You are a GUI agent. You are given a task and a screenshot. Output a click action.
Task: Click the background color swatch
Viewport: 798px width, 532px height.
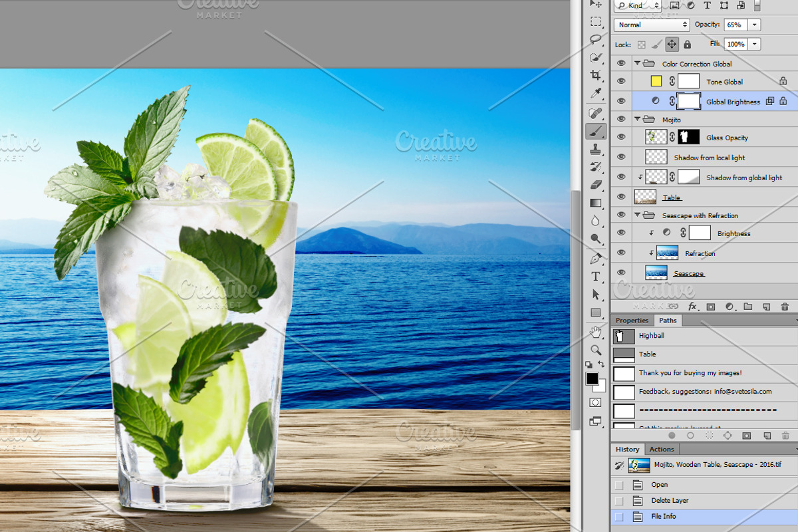[602, 387]
